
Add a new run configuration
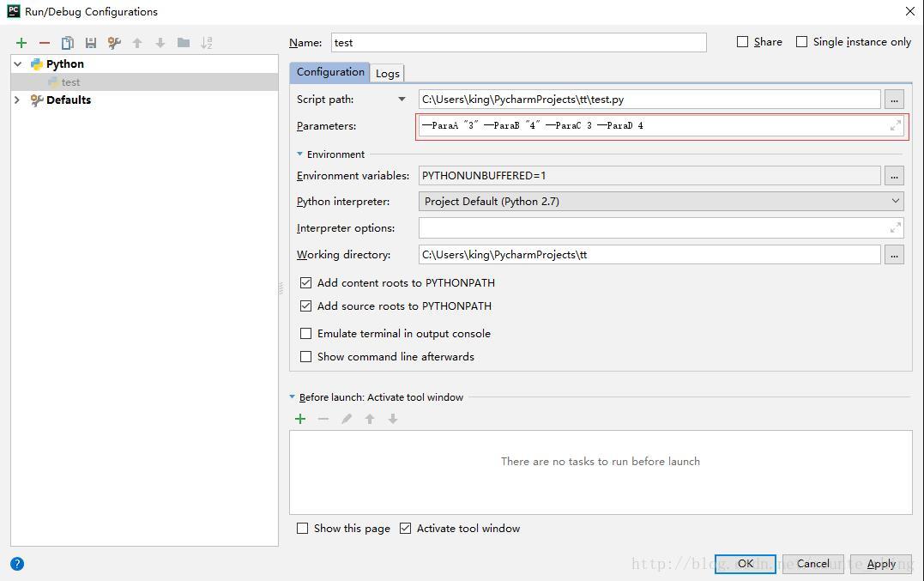[x=21, y=42]
